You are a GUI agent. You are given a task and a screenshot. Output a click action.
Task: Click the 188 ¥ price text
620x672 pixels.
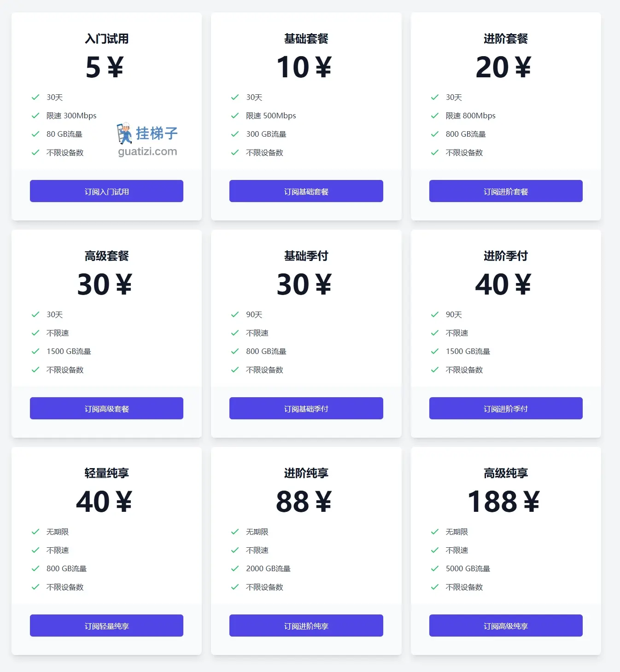(503, 501)
